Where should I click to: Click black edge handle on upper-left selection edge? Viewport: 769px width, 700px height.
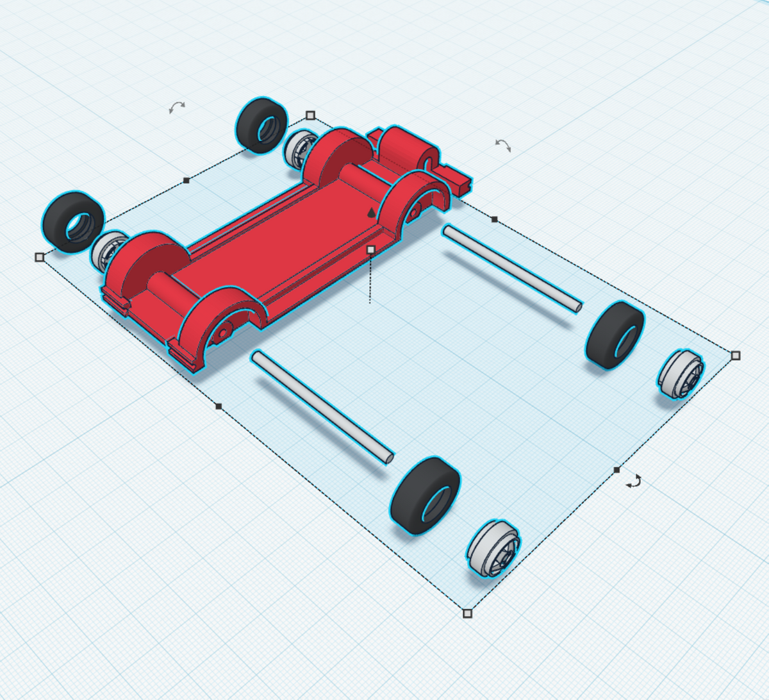click(186, 181)
